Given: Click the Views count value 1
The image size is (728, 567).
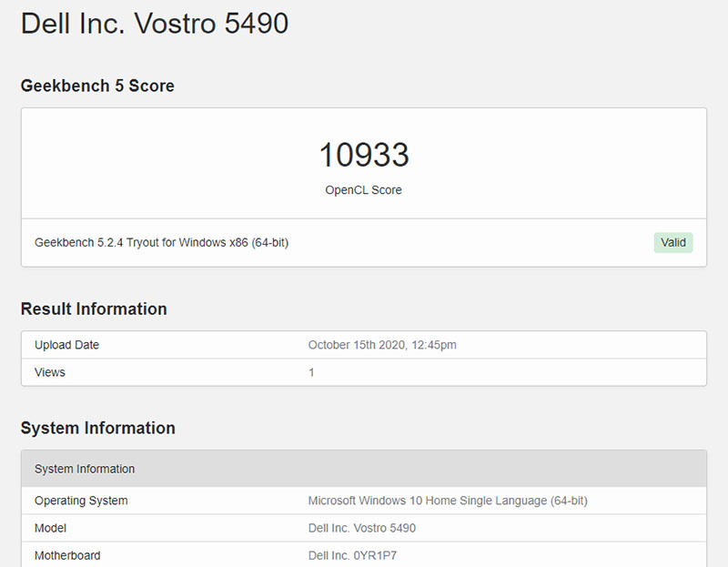Looking at the screenshot, I should (x=311, y=372).
